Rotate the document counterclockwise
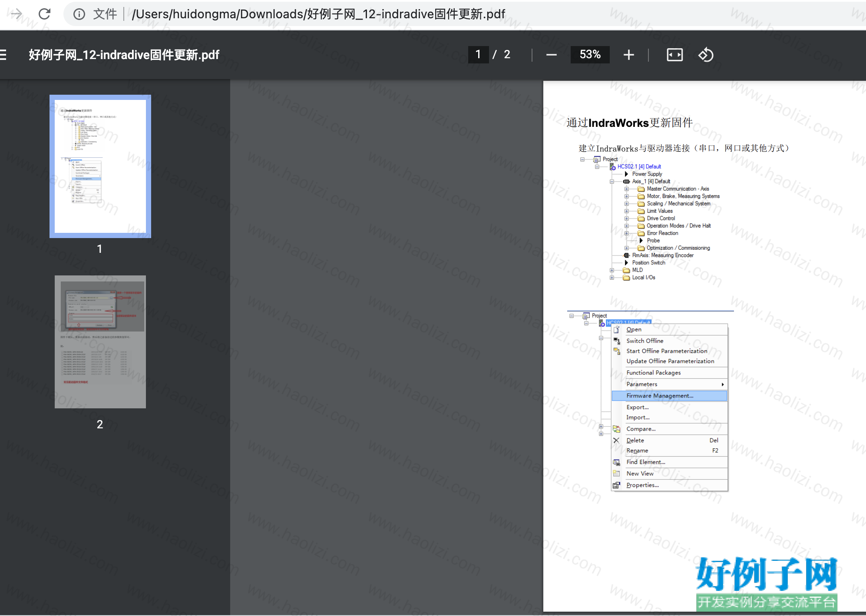 point(706,55)
